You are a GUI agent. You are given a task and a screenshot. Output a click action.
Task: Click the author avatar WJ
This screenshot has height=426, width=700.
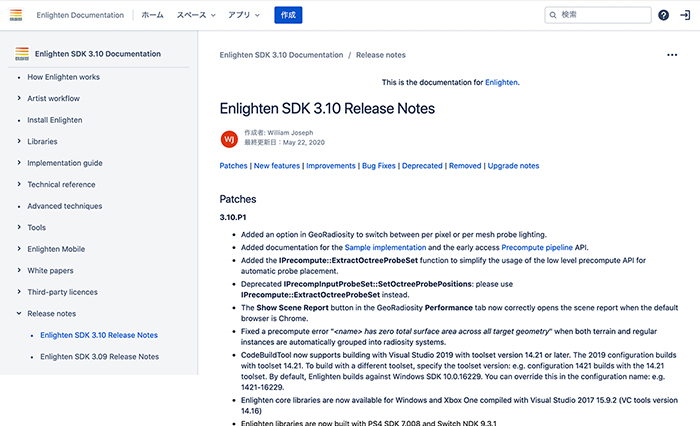[229, 137]
